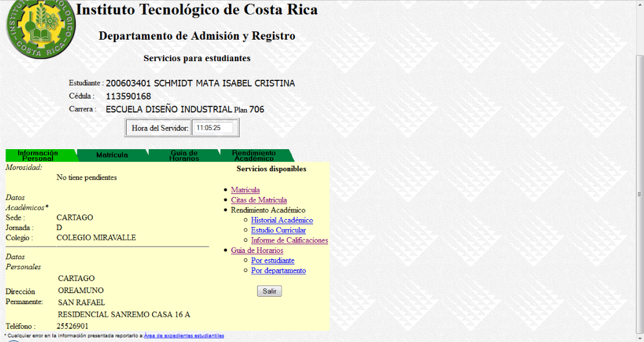
Task: Open the Área de expedientes estudiantiles link
Action: click(x=184, y=336)
